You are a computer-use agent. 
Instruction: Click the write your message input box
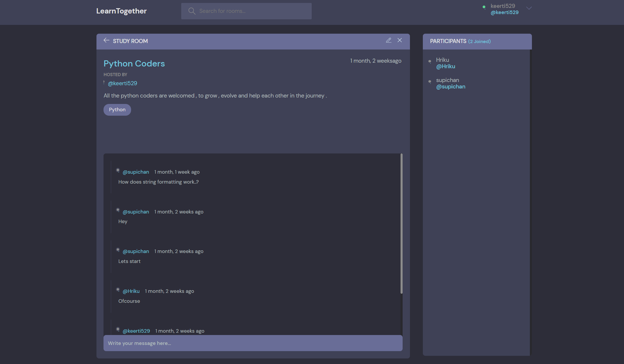(252, 343)
